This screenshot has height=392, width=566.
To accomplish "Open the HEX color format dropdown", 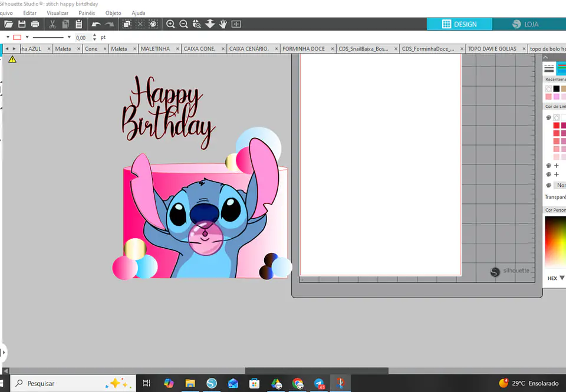I will [562, 278].
